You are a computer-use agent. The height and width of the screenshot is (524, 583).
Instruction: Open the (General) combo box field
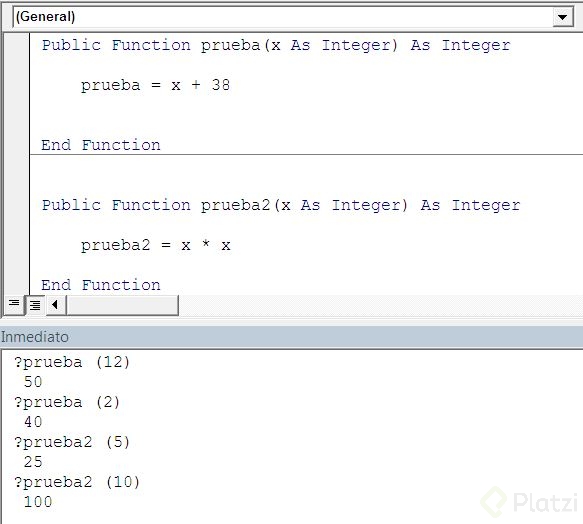(x=293, y=17)
